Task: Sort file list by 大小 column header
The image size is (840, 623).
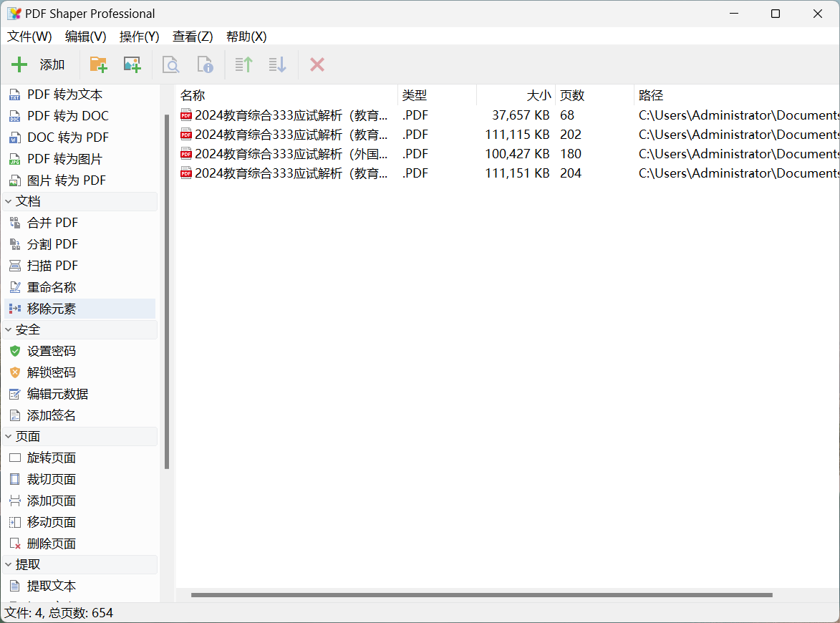Action: [516, 95]
